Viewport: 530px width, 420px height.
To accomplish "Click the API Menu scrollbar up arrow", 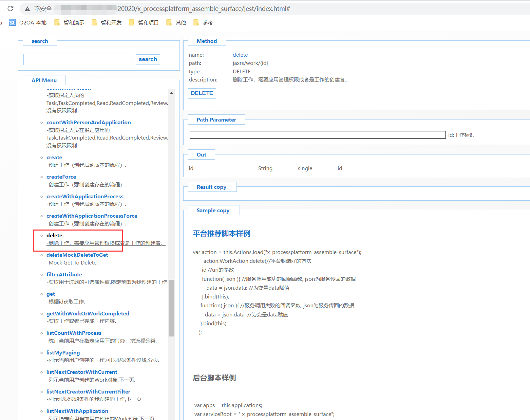I will tap(171, 93).
